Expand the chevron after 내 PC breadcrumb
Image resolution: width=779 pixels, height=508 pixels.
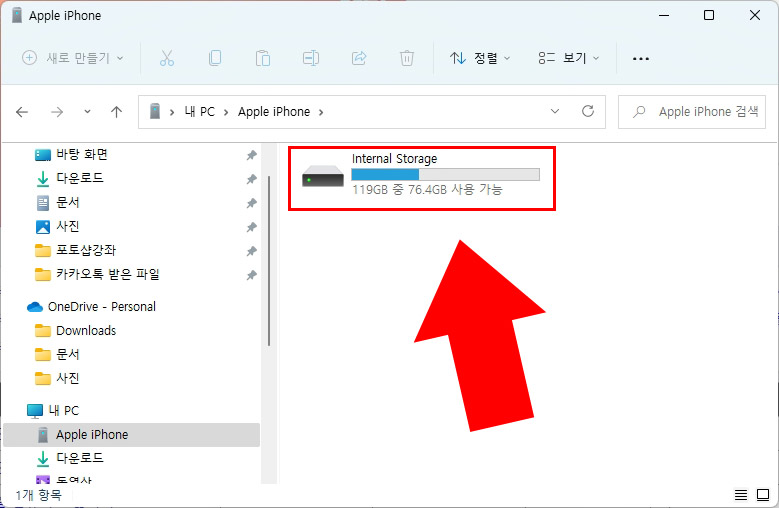coord(226,112)
